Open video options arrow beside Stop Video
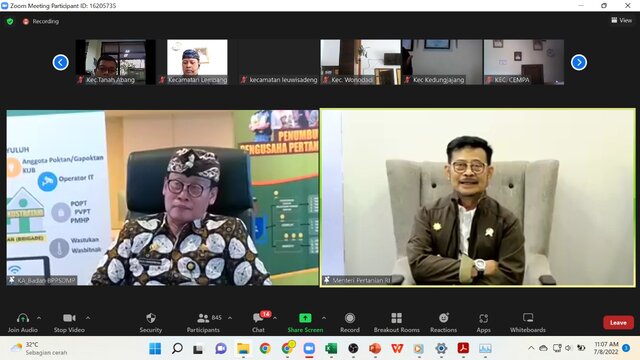640x360 pixels. pos(88,318)
